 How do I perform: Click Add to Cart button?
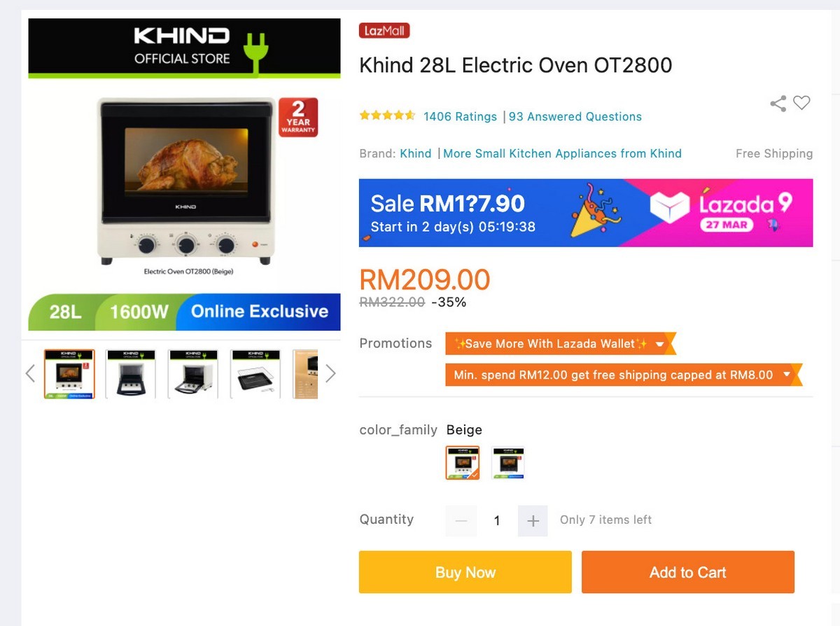pos(687,572)
